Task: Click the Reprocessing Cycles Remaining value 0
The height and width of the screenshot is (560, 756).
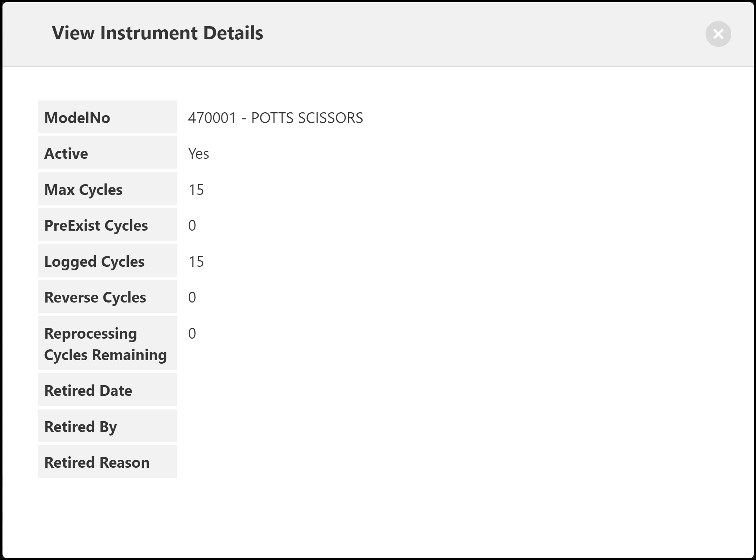Action: click(x=192, y=333)
